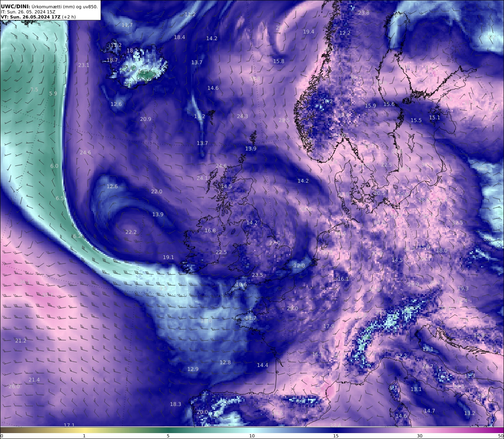The height and width of the screenshot is (439, 504).
Task: Select the 19.4 map value
Action: point(309,32)
